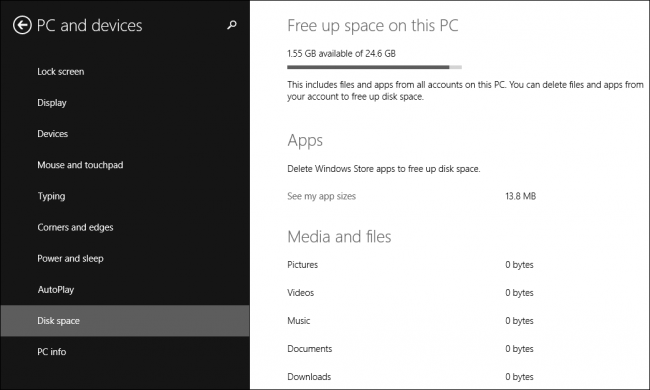This screenshot has width=650, height=390.
Task: Click the PC and devices page title
Action: tap(90, 25)
